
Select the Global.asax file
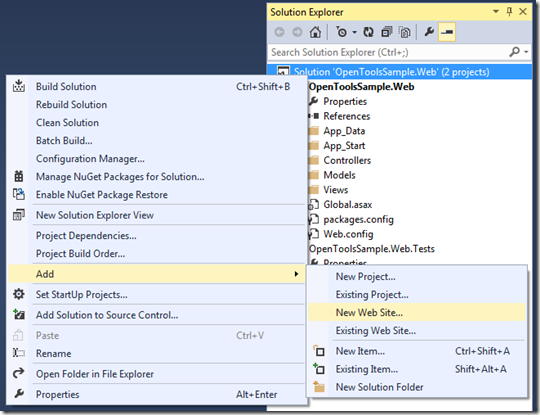(347, 205)
